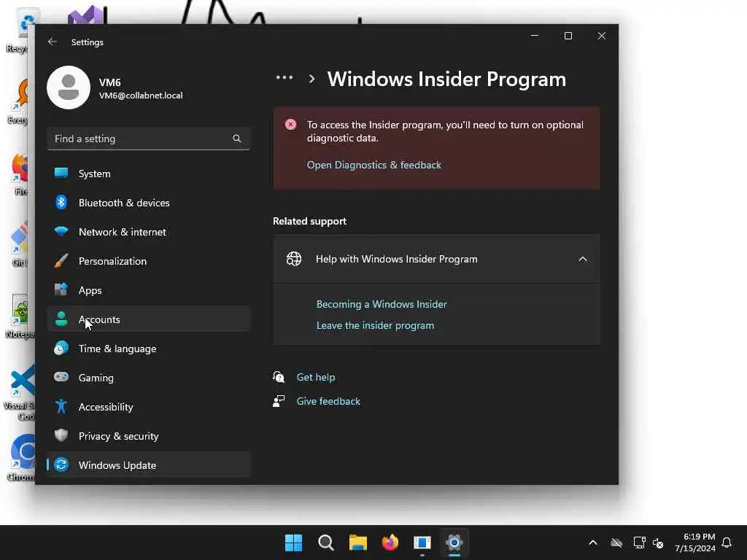Click the pinned blue window app in taskbar
The image size is (747, 560).
[x=422, y=542]
